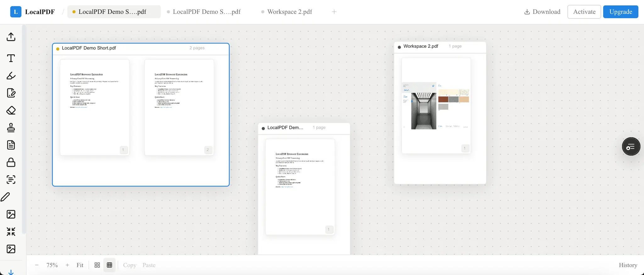The width and height of the screenshot is (644, 275).
Task: Select the Text tool in sidebar
Action: coord(11,58)
